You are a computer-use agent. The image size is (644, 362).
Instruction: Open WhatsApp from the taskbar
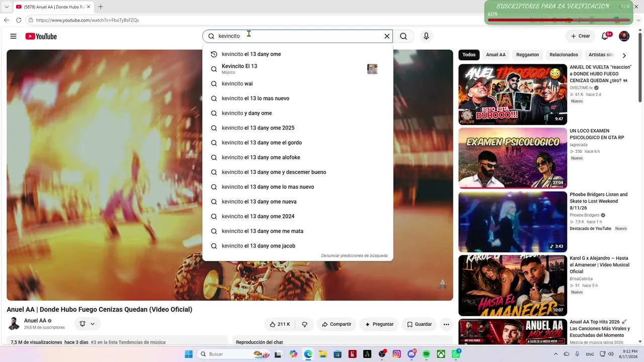pos(456,354)
